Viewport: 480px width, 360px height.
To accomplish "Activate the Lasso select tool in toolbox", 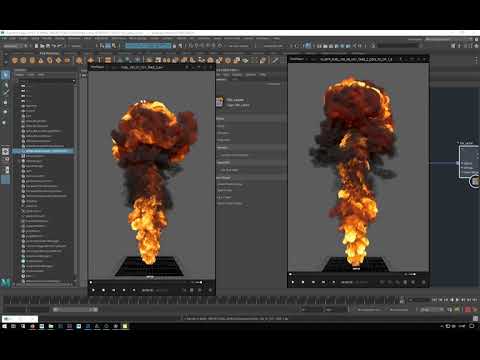I will point(5,85).
